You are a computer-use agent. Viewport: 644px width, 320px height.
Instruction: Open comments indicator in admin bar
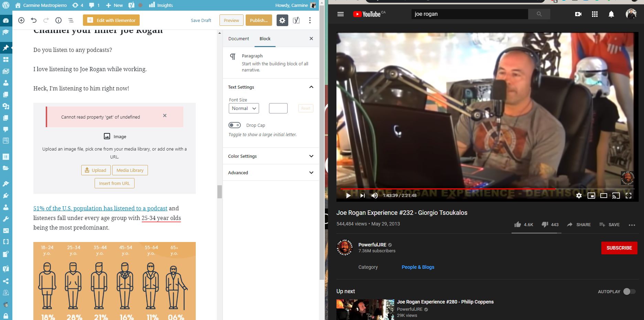coord(94,5)
